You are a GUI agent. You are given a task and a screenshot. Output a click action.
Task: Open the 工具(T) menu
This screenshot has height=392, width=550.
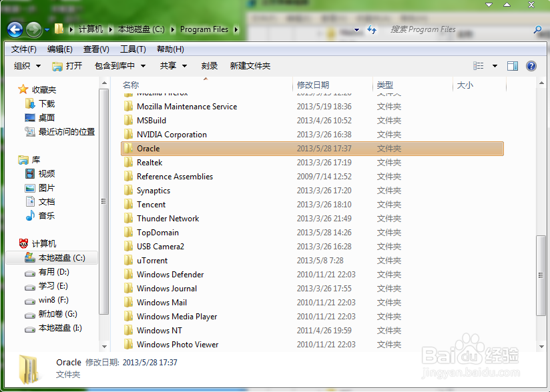(133, 49)
